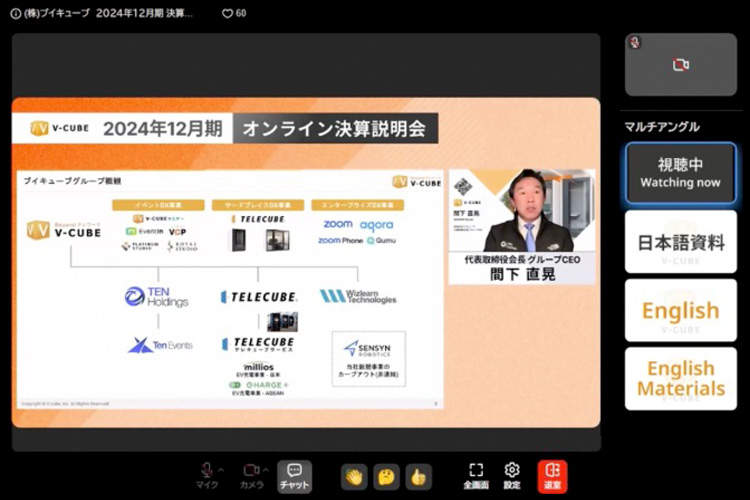Switch to full screen (全画面)
750x500 pixels.
click(x=476, y=476)
